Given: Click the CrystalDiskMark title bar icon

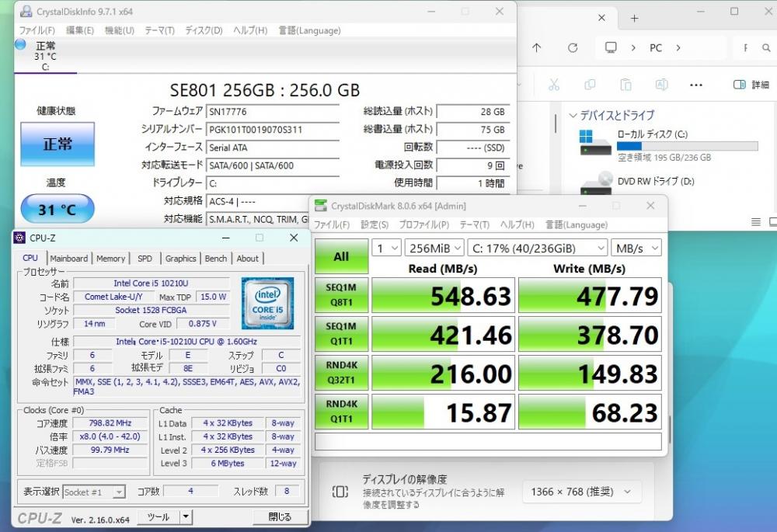Looking at the screenshot, I should (321, 206).
